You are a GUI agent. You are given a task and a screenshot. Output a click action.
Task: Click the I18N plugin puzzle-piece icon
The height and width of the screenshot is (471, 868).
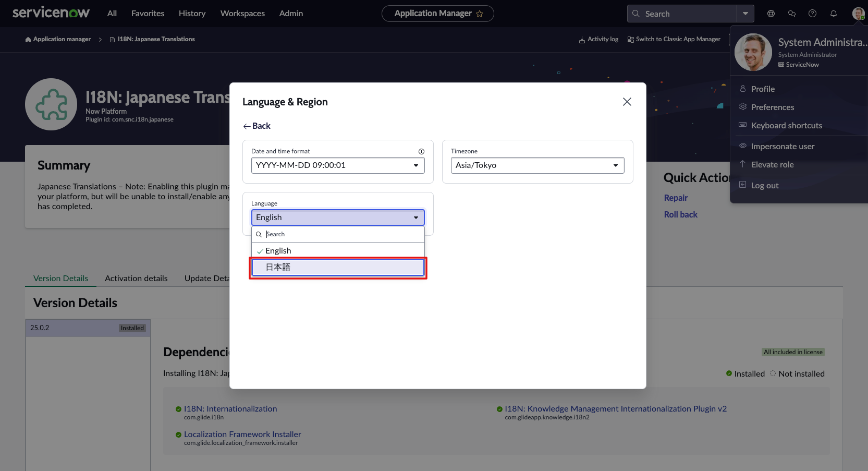point(51,104)
